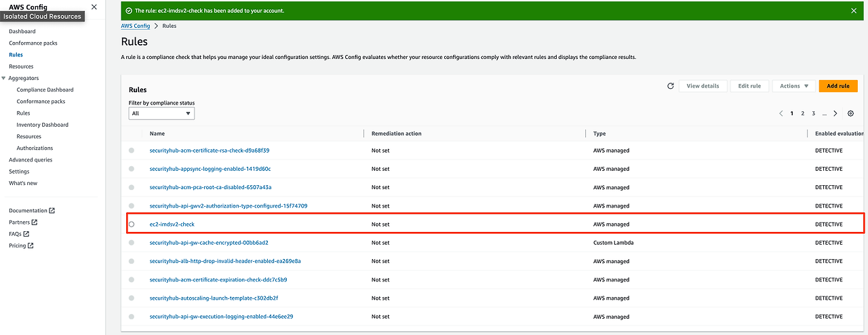This screenshot has width=868, height=335.
Task: Open the Filter by compliance status dropdown
Action: pos(161,113)
